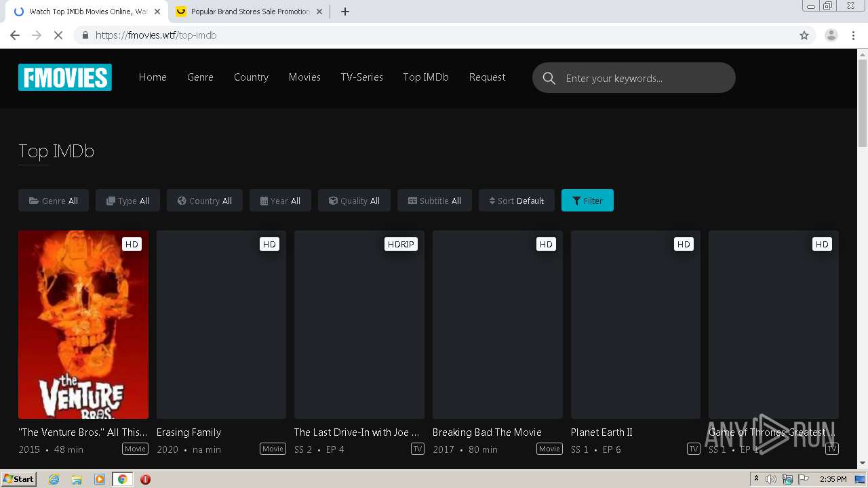Open The Venture Bros. title link
The width and height of the screenshot is (868, 488).
coord(83,432)
